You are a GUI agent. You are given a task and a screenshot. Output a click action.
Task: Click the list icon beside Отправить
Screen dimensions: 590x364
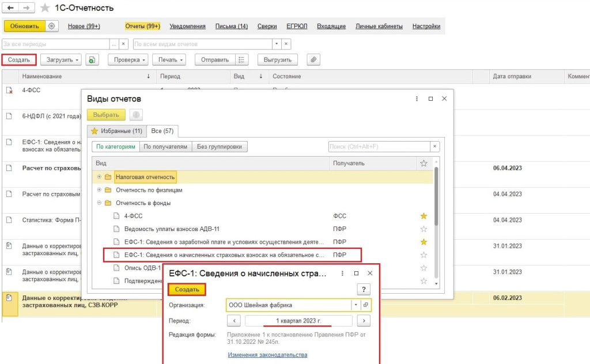click(x=242, y=59)
